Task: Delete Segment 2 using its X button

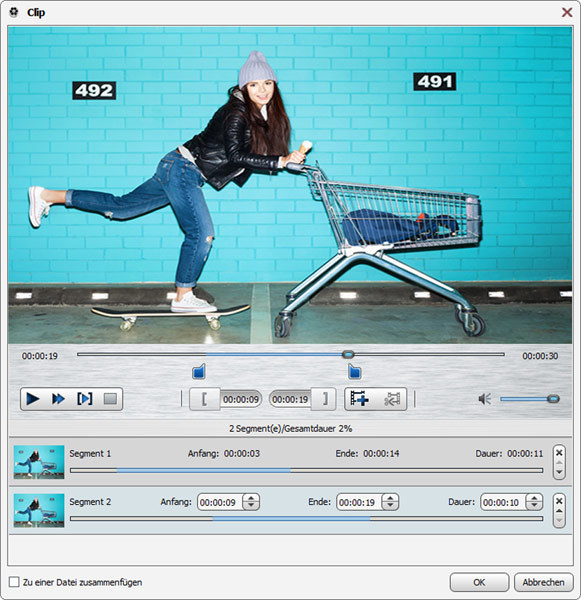Action: [559, 501]
